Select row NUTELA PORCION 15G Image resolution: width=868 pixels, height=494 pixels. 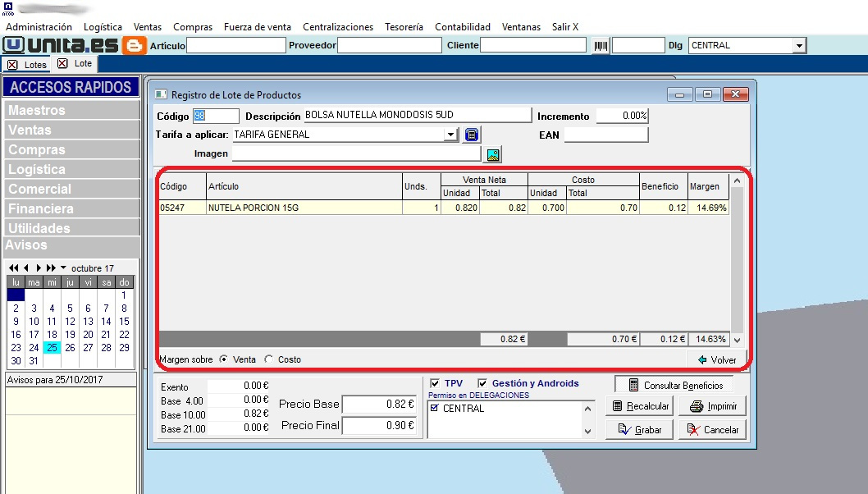[x=443, y=208]
